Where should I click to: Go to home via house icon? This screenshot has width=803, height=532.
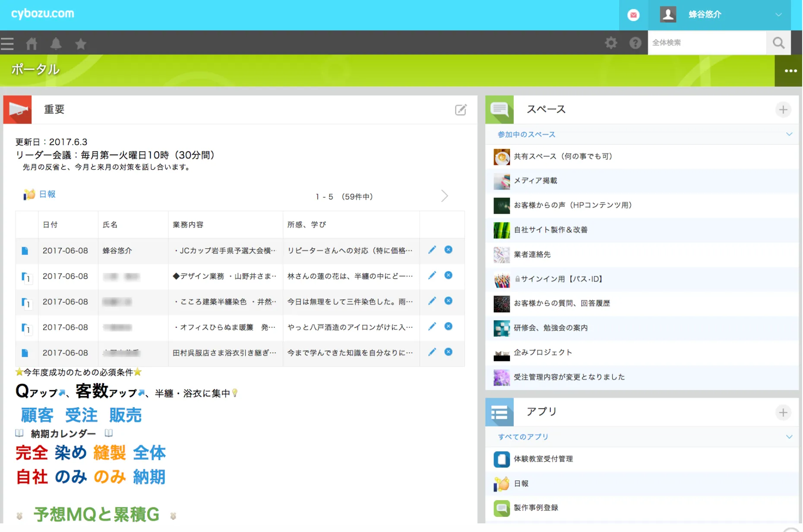32,44
